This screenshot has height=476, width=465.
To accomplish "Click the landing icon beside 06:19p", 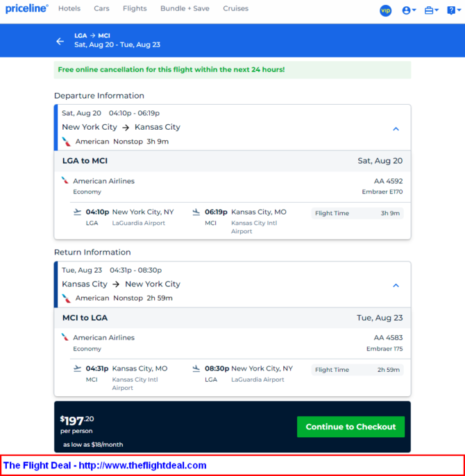I will pos(196,212).
